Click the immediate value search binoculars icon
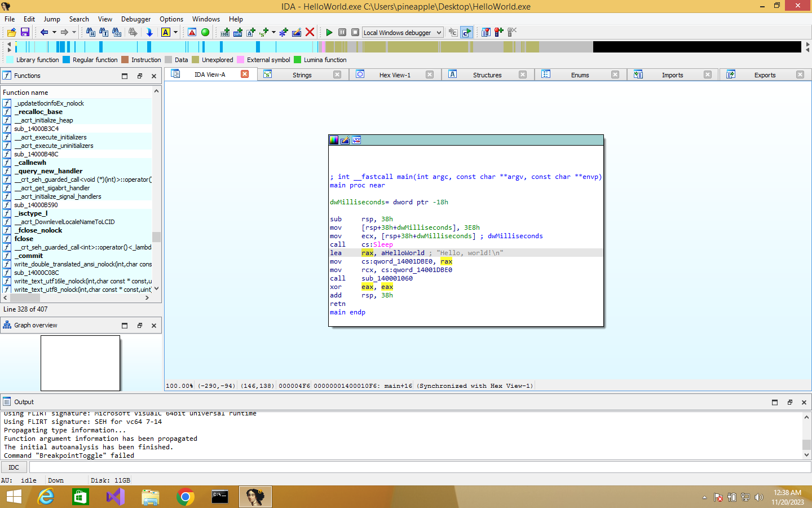This screenshot has height=508, width=812. tap(90, 32)
